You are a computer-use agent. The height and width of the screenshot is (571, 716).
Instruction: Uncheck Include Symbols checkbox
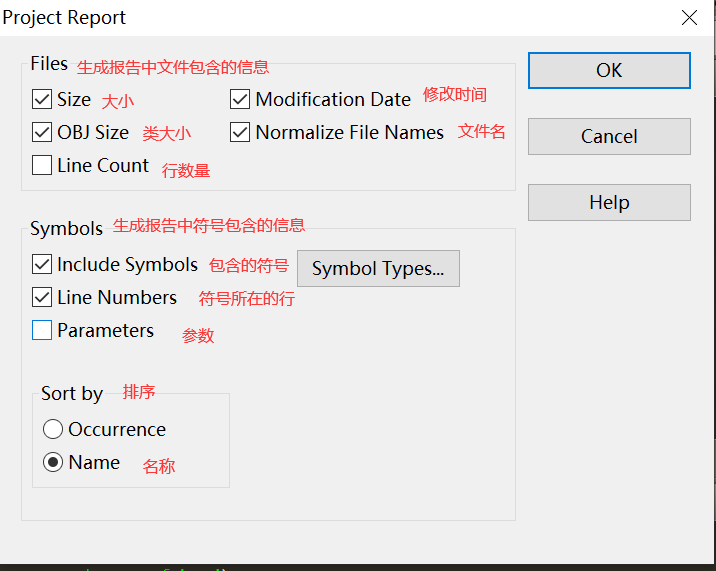[x=42, y=264]
